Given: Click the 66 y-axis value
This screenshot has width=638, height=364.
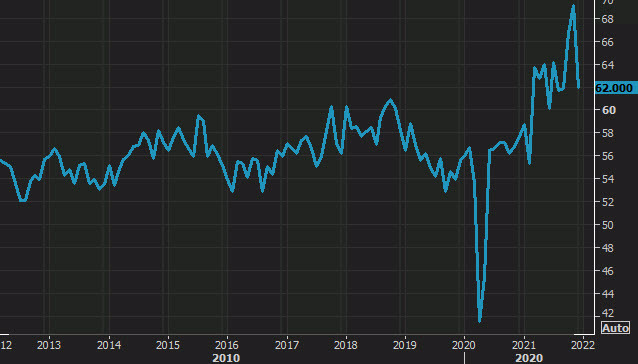Looking at the screenshot, I should click(607, 42).
